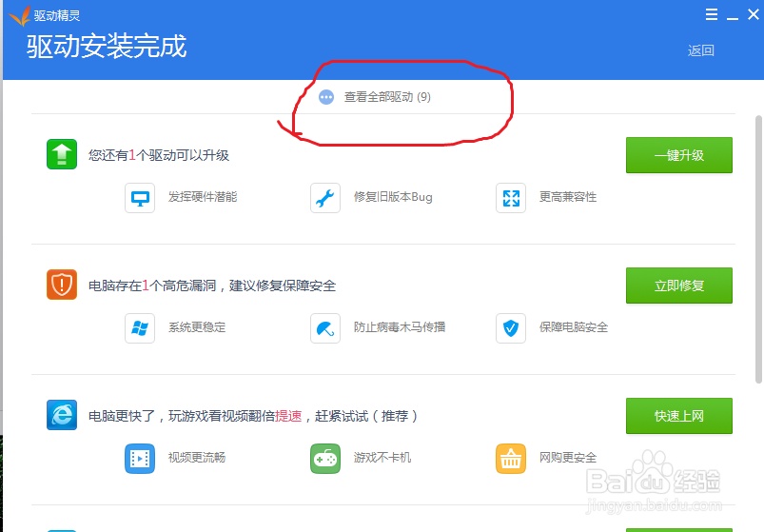Image resolution: width=764 pixels, height=532 pixels.
Task: Click the 您还有1个驱动可以升级 text
Action: tap(158, 155)
